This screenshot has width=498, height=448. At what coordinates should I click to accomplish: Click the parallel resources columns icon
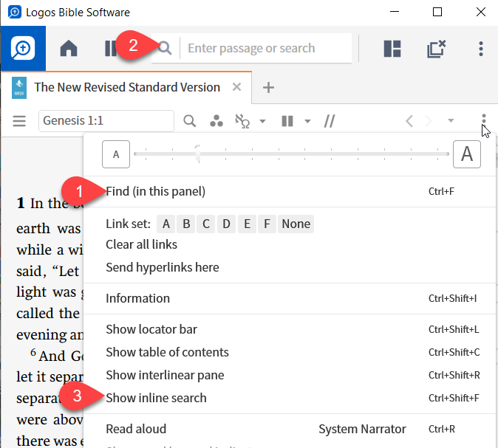pos(287,121)
